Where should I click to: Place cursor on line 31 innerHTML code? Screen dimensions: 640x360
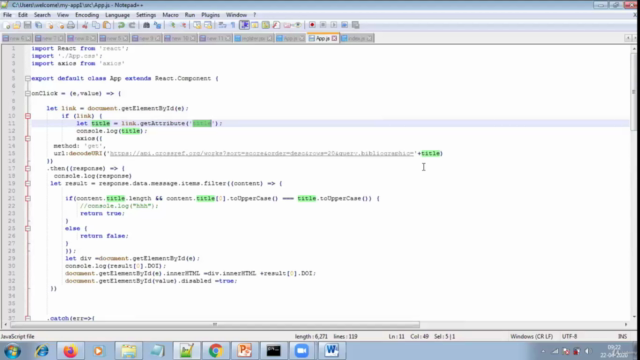coord(190,273)
